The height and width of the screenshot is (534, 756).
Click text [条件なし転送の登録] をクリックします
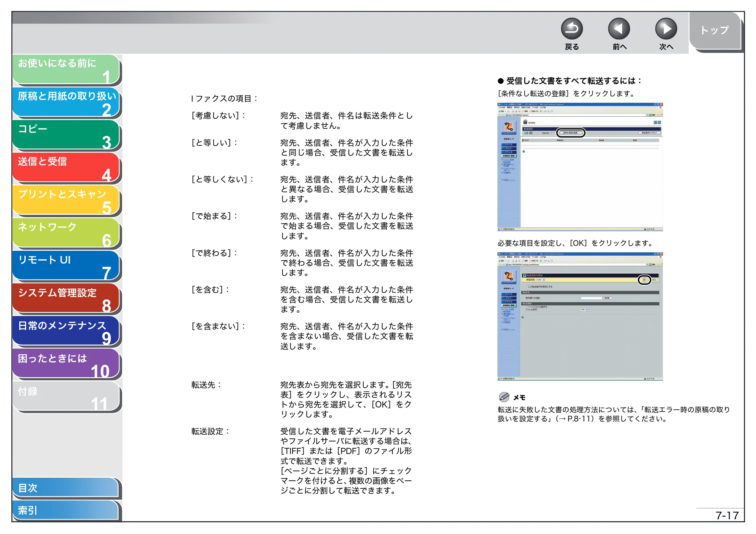tap(567, 94)
